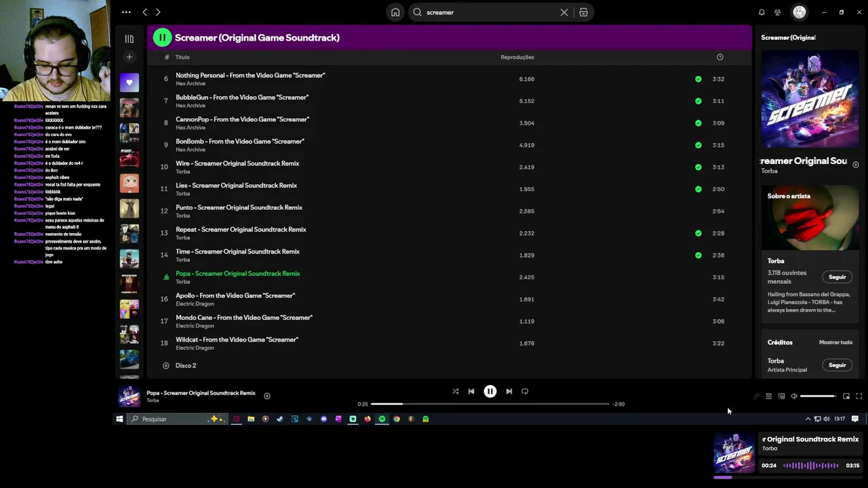Sort by the 'Título' column header

(182, 57)
